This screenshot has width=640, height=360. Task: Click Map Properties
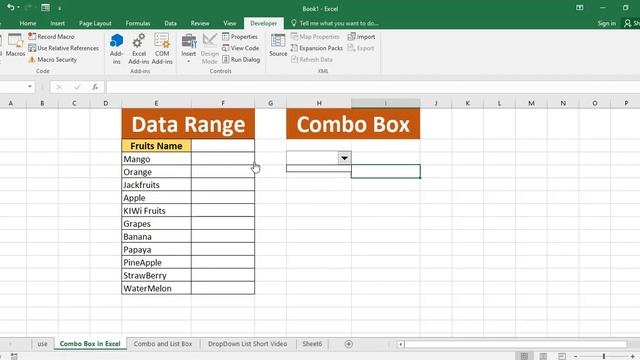(x=315, y=36)
